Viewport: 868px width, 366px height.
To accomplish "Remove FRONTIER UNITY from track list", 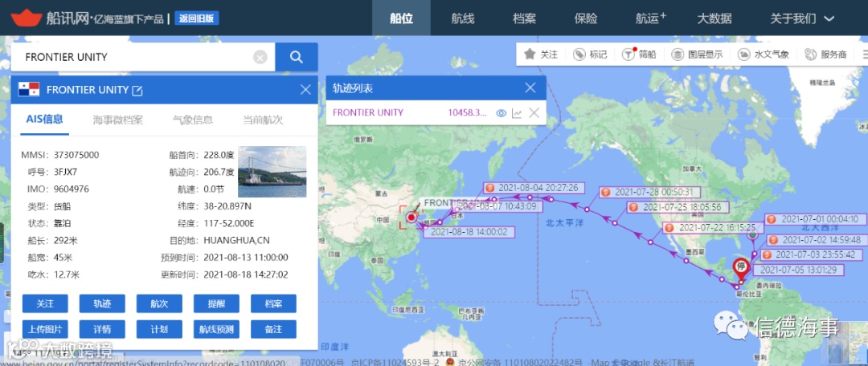I will [534, 113].
